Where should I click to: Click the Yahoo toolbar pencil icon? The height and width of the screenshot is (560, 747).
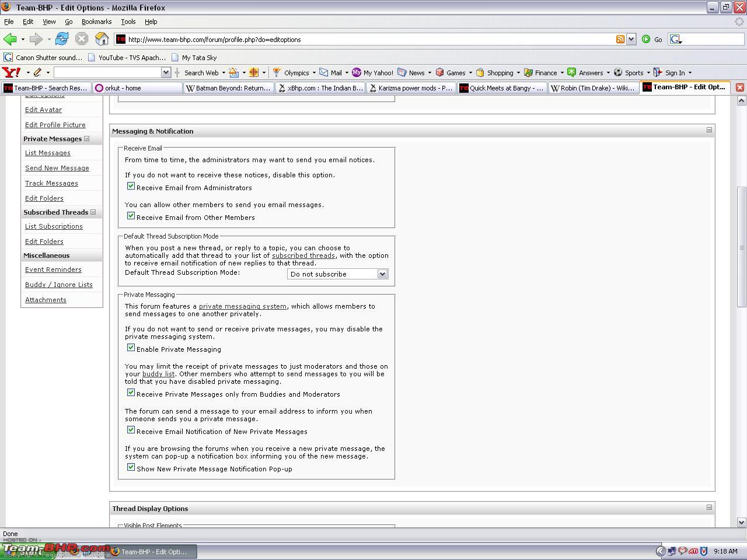pos(37,72)
